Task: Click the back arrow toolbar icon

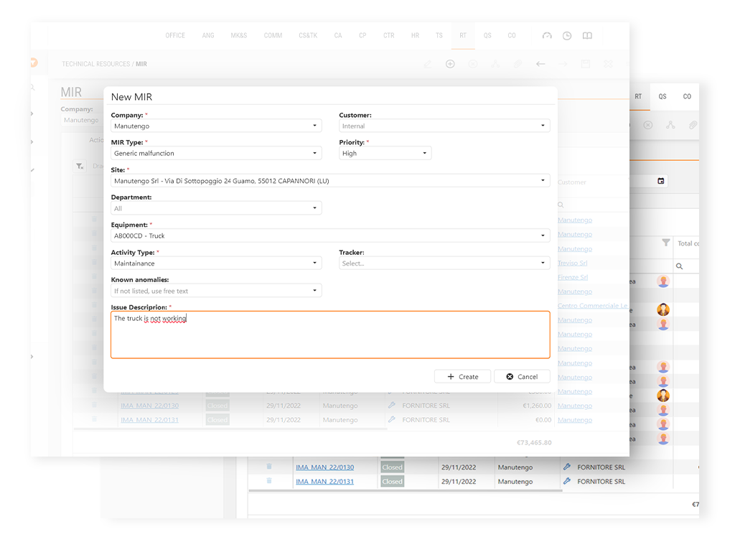Action: pos(540,64)
